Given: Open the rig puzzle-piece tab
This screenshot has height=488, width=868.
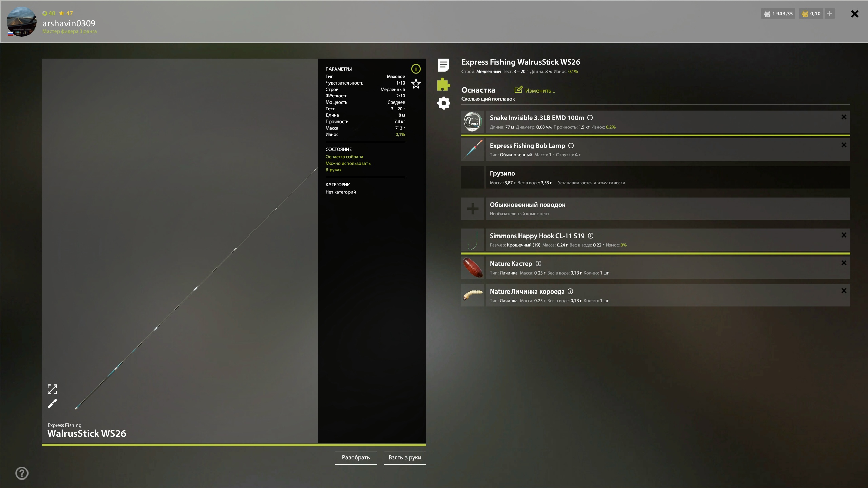Looking at the screenshot, I should (x=444, y=84).
